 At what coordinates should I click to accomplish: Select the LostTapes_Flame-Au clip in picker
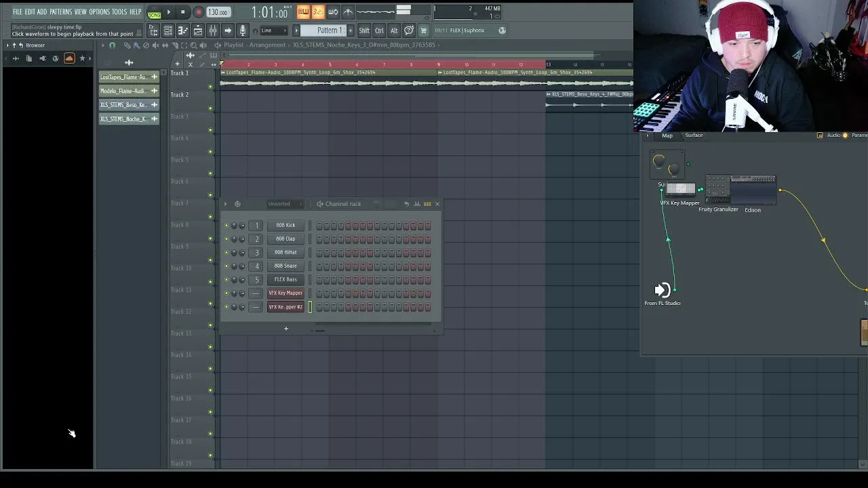128,77
